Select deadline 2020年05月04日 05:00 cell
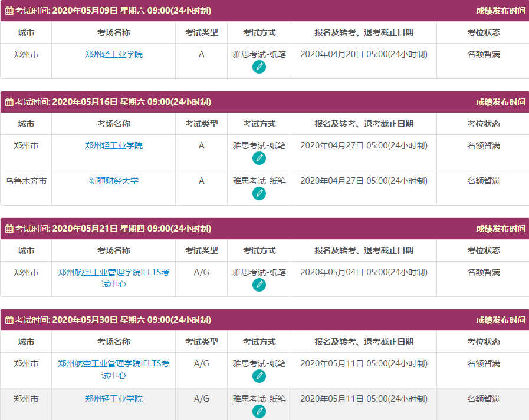Image resolution: width=529 pixels, height=420 pixels. coord(364,272)
